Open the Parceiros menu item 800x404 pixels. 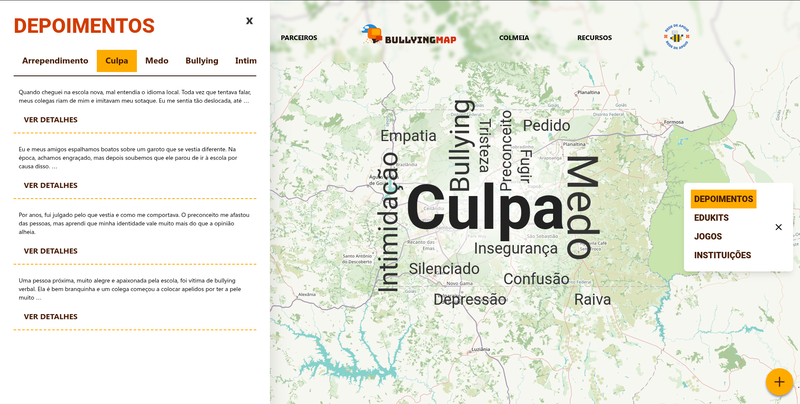click(299, 38)
